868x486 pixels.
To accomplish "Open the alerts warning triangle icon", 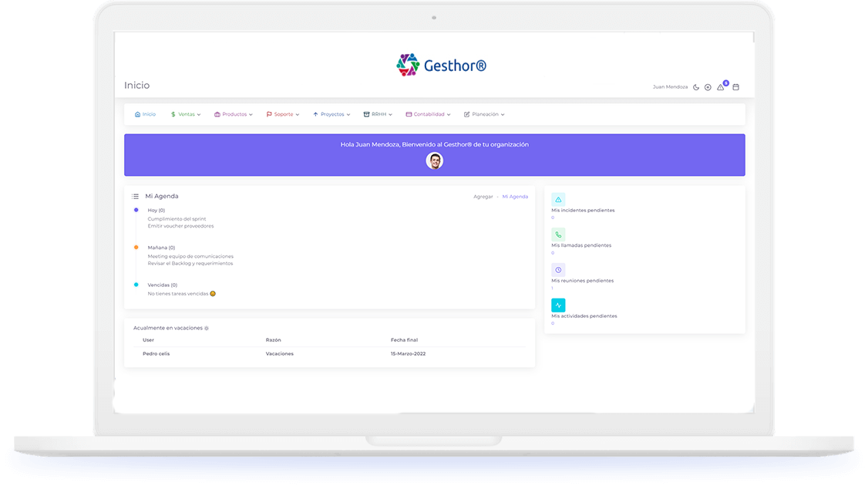I will click(x=721, y=87).
